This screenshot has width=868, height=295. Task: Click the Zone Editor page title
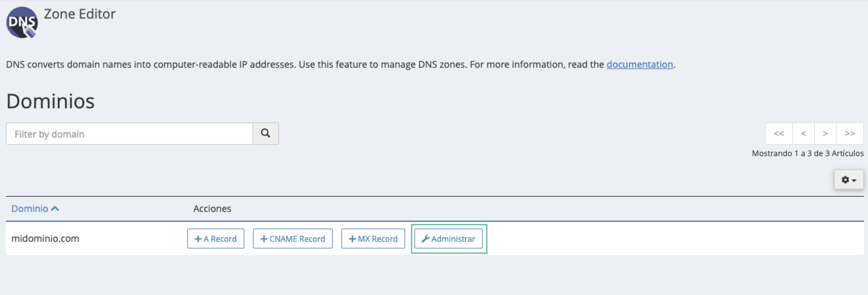(x=79, y=14)
